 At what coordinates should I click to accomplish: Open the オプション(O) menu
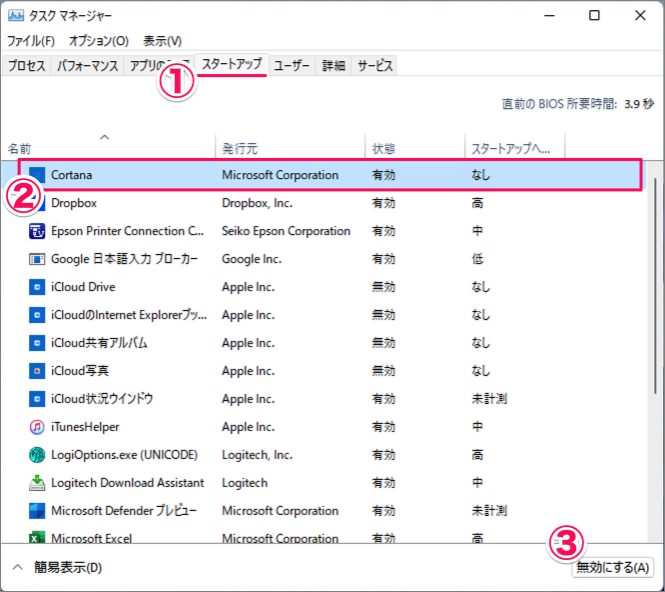click(x=99, y=41)
